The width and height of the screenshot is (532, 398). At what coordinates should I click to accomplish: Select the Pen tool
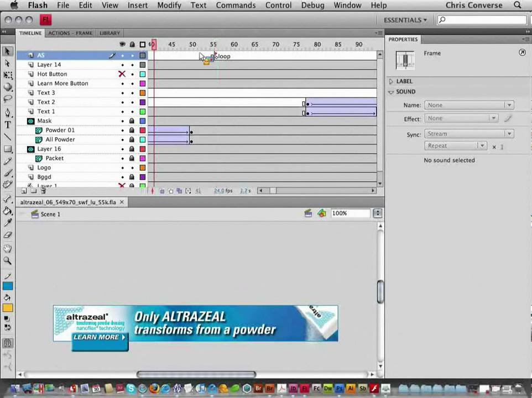pos(7,113)
